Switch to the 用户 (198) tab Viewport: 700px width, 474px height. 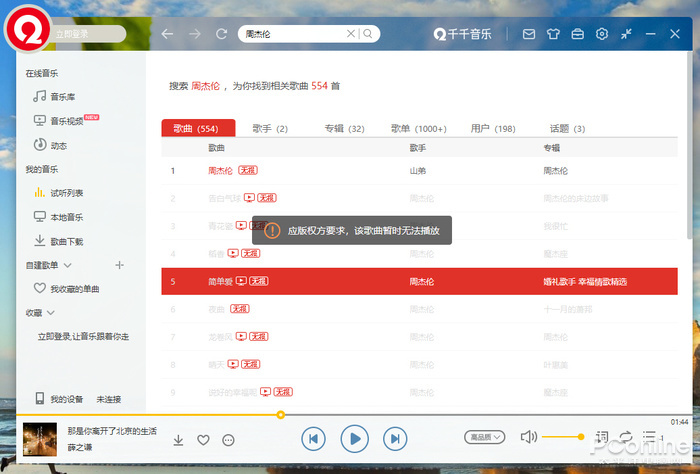493,129
